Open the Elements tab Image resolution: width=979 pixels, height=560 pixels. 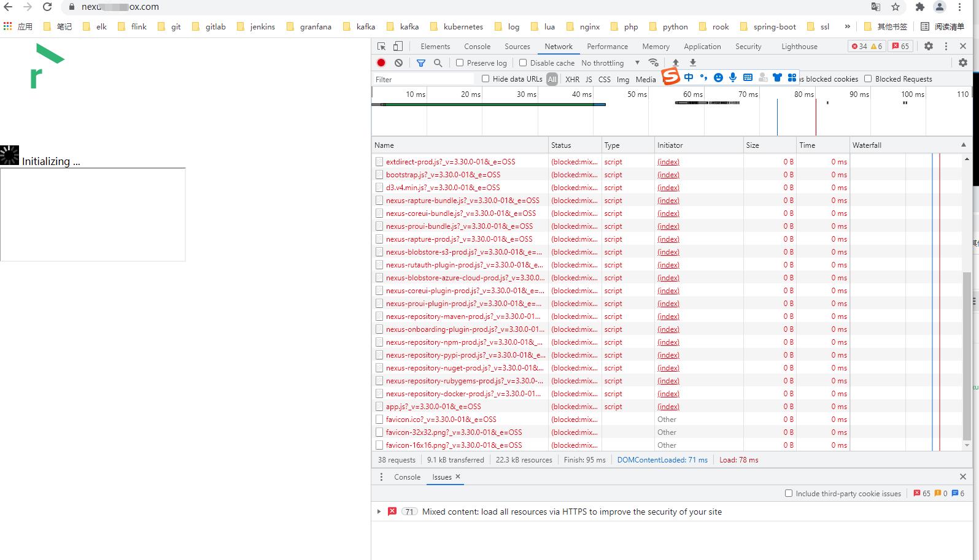435,47
